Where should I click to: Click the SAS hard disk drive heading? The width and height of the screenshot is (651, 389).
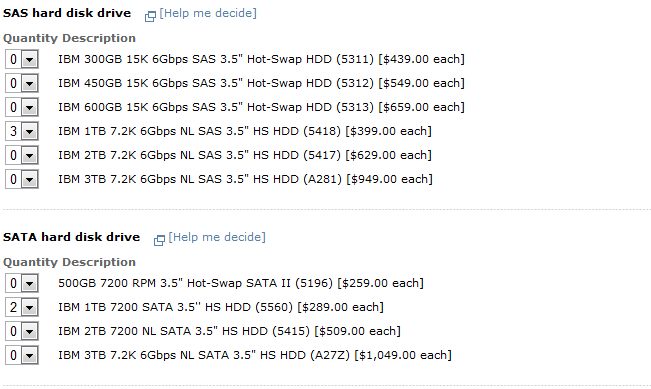[x=67, y=13]
